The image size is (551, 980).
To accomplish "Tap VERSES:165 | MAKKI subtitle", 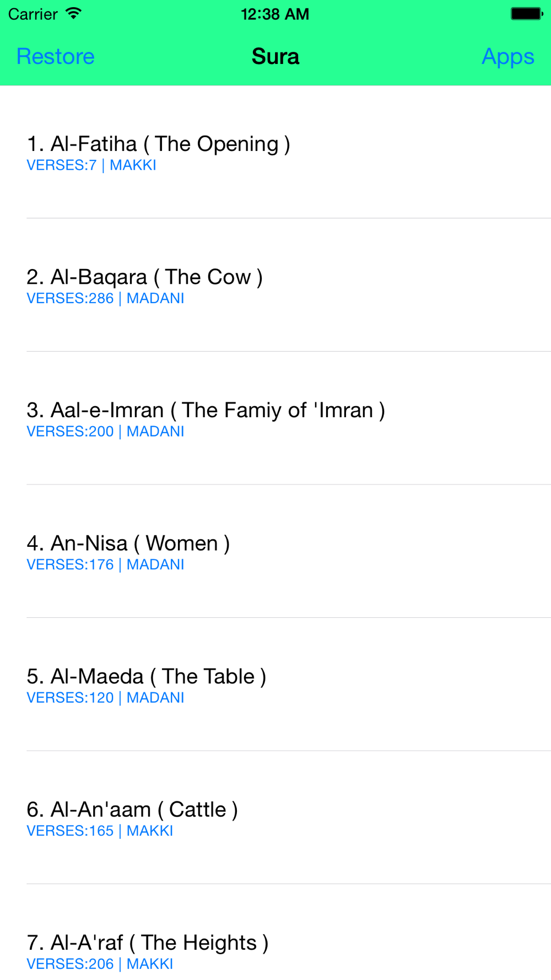I will pyautogui.click(x=100, y=831).
